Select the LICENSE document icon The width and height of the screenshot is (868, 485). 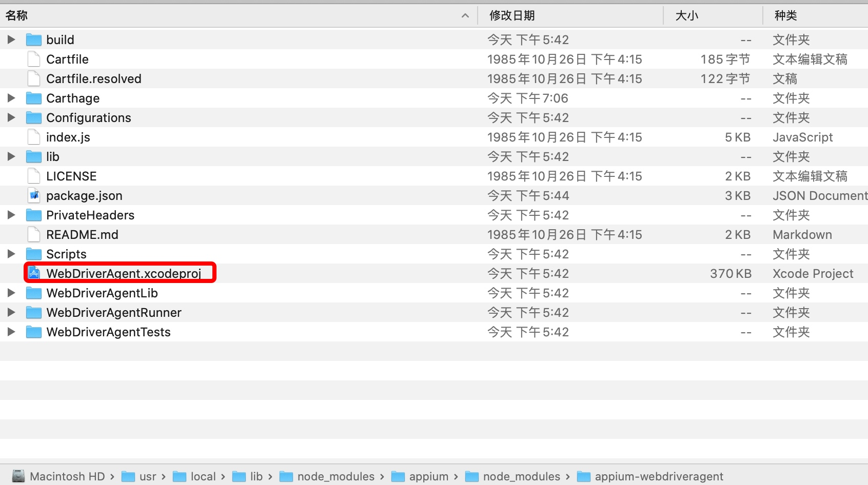[x=34, y=176]
